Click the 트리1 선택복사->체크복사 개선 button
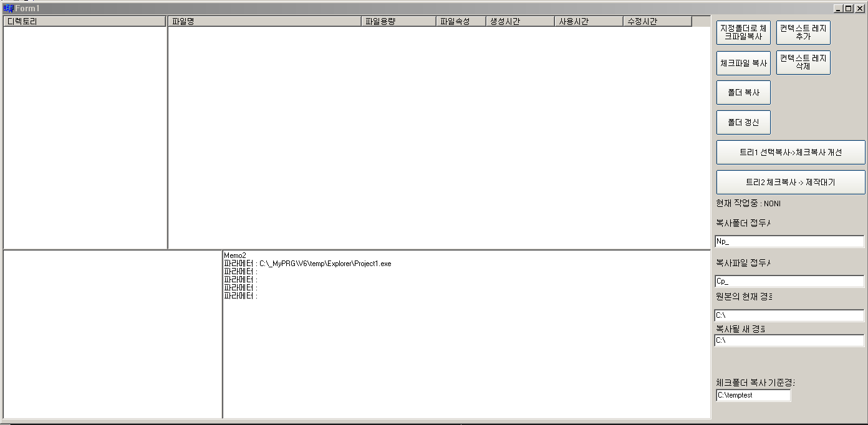868x425 pixels. [791, 152]
